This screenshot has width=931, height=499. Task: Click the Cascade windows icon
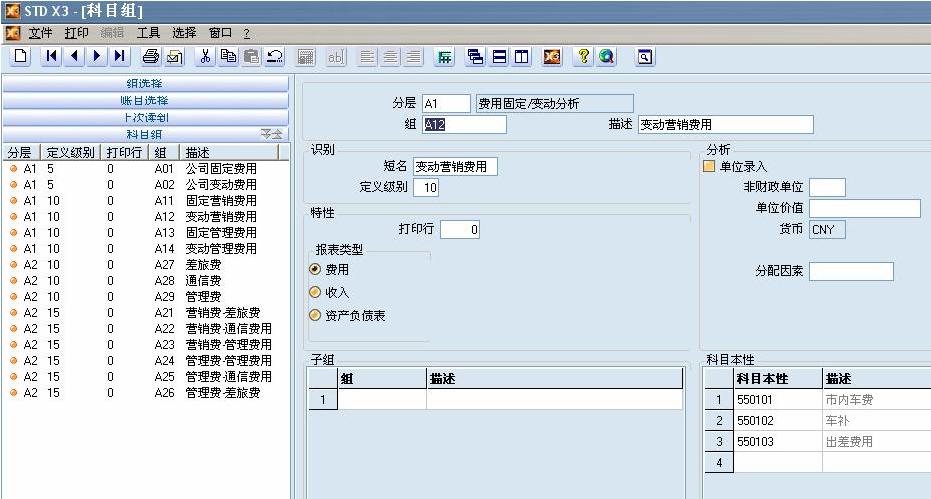coord(475,57)
